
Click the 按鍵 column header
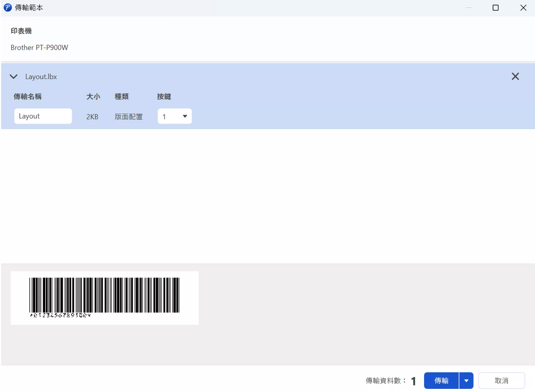164,96
